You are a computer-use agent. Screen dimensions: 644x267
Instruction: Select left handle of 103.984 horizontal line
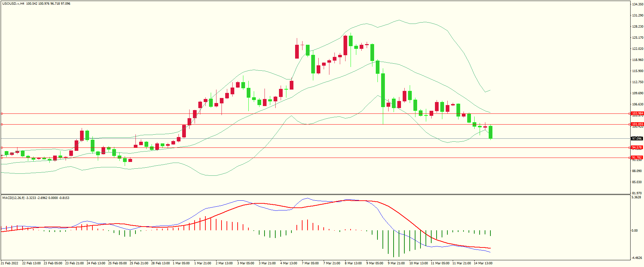point(2,113)
